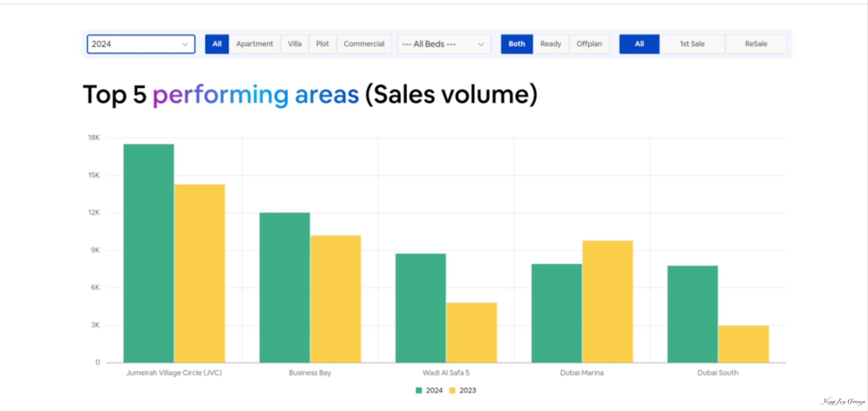Toggle the green 2024 legend swatch
Viewport: 868px width, 411px height.
[419, 390]
